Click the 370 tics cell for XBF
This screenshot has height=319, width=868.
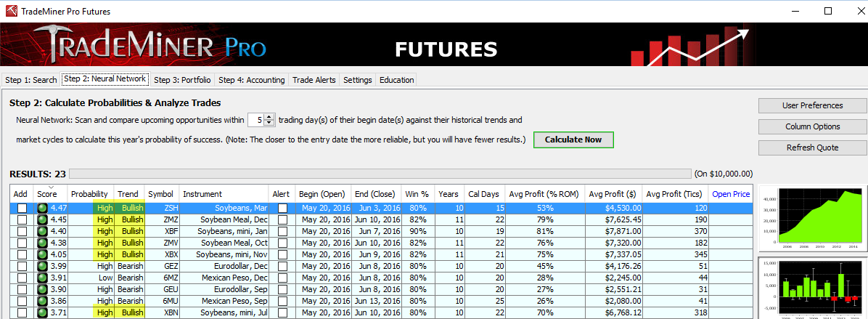click(676, 230)
